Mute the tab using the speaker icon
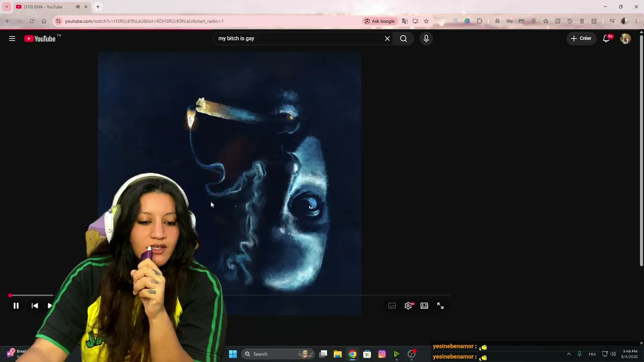Viewport: 644px width, 362px height. [77, 7]
